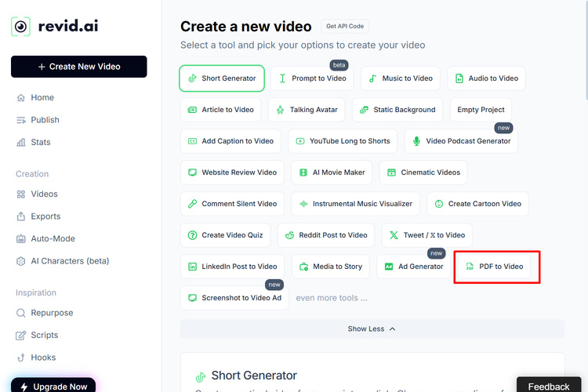Click the Stats bar chart icon
The image size is (588, 392).
coord(21,142)
